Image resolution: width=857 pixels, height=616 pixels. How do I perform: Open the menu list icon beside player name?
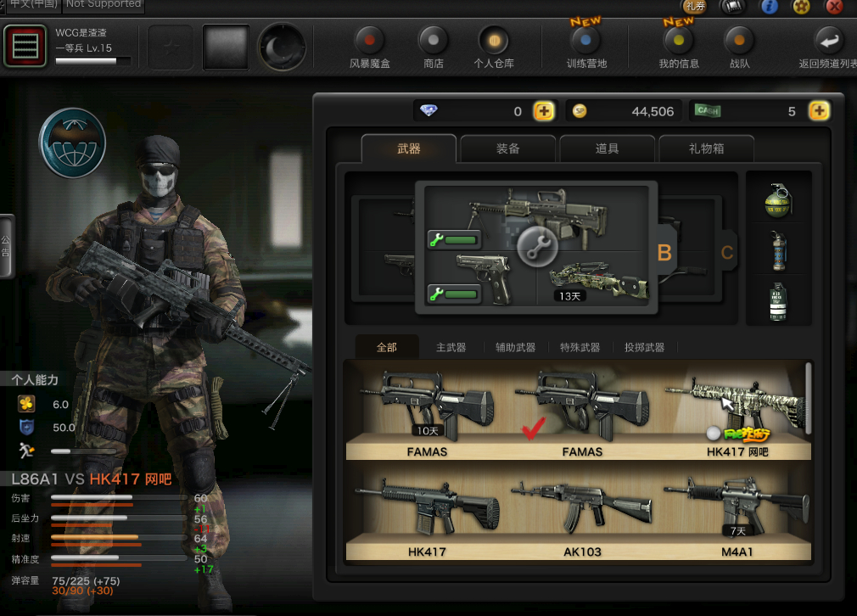(x=25, y=46)
